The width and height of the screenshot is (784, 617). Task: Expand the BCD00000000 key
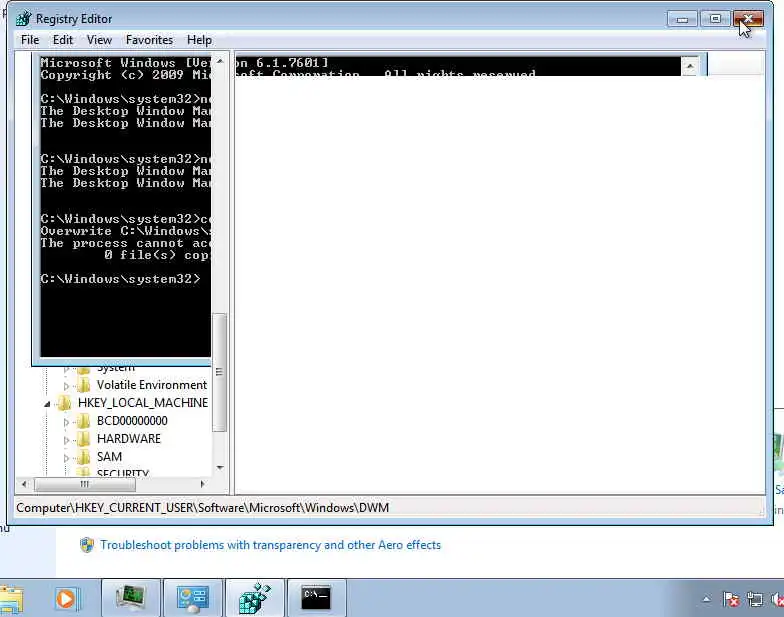[66, 422]
